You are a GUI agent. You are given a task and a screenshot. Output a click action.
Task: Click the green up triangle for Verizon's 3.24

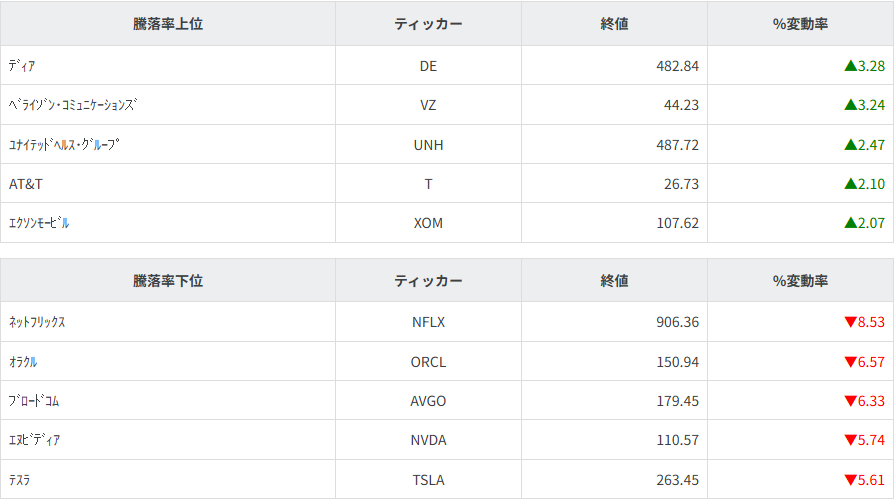850,105
